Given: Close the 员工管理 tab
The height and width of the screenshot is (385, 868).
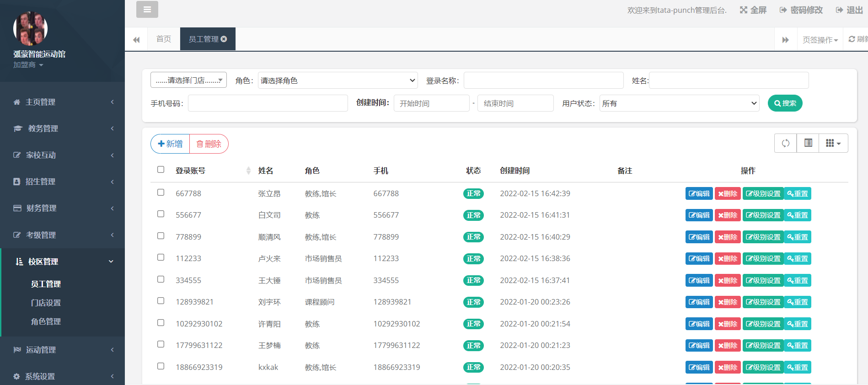Looking at the screenshot, I should (224, 39).
